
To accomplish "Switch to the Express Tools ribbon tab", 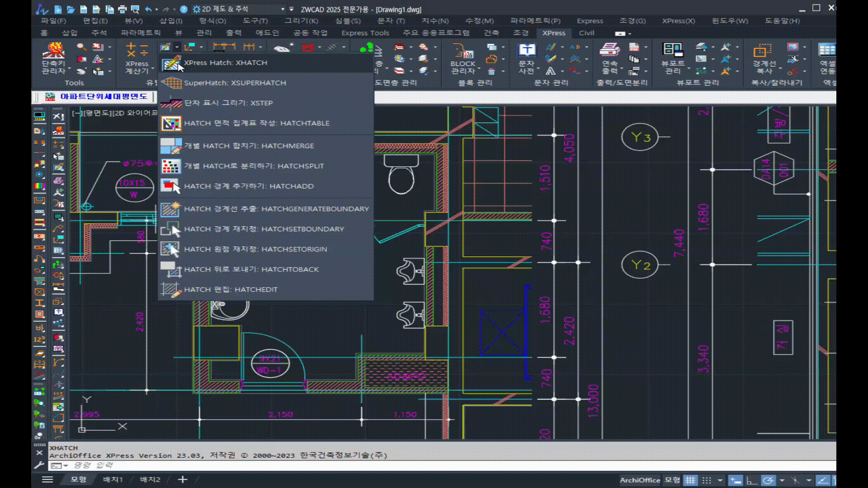I will tap(365, 33).
